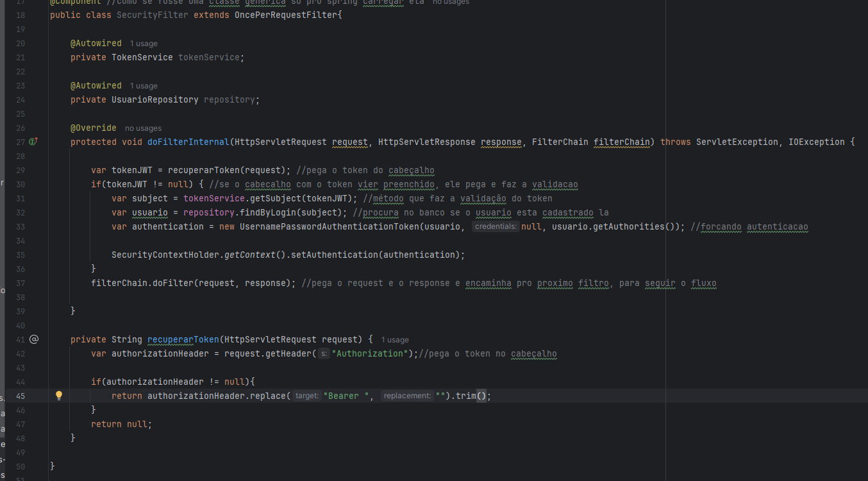Click comment '//pega o token do cabecalho' on line 29
The height and width of the screenshot is (481, 868).
(x=365, y=170)
